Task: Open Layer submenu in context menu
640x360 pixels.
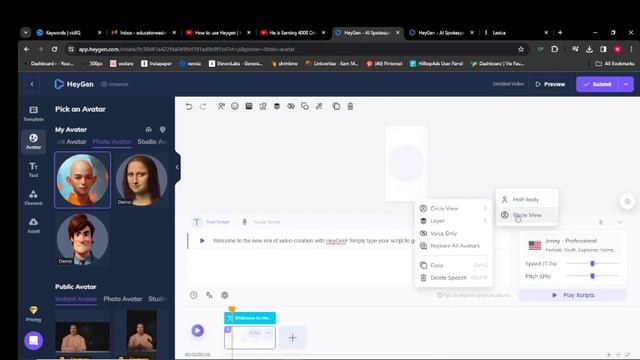Action: (453, 221)
